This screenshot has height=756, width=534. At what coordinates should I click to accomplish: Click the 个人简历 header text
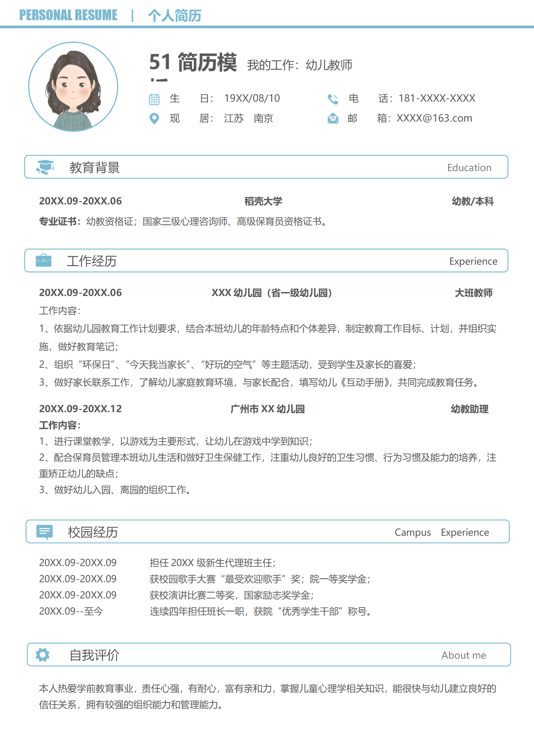pos(175,16)
